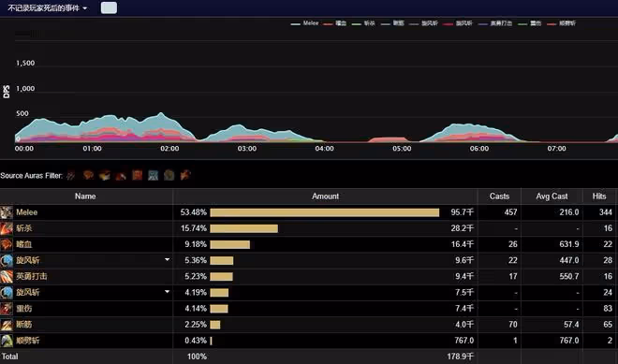Click the 嗜血 ability icon
The image size is (618, 364).
click(x=7, y=244)
